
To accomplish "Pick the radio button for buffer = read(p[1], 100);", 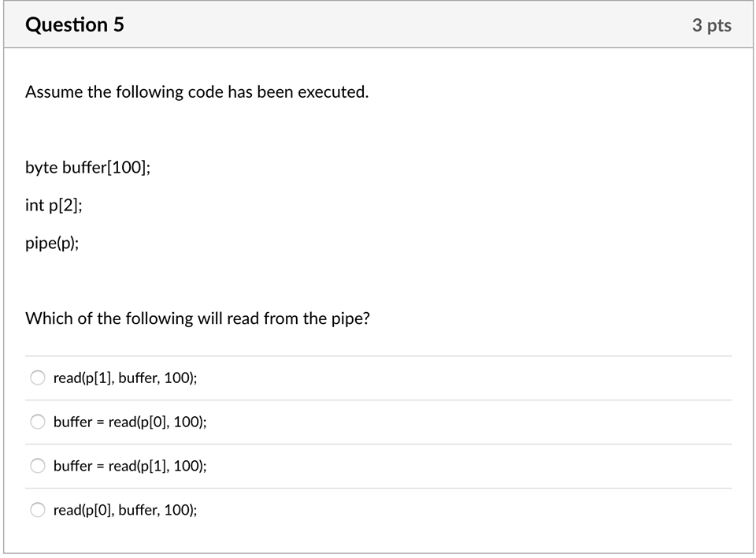I will coord(38,467).
